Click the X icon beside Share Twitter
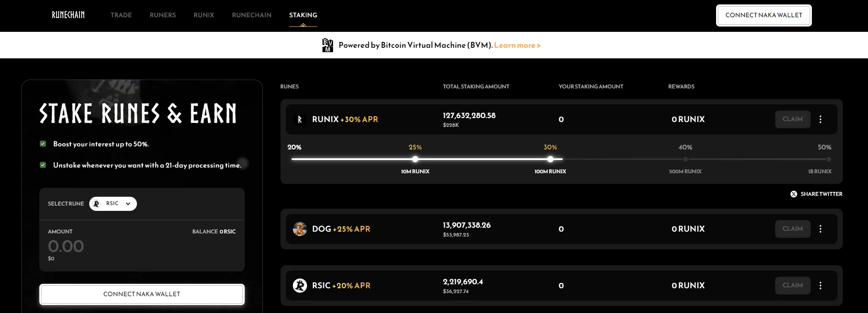The height and width of the screenshot is (313, 868). click(x=793, y=194)
